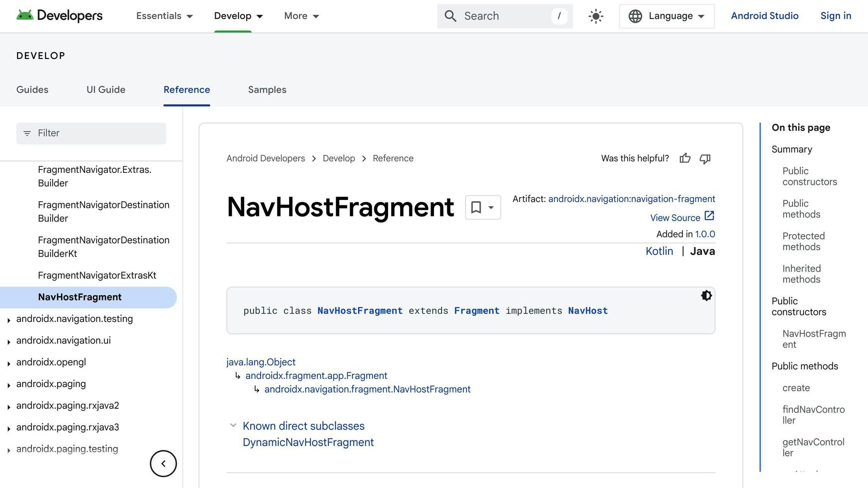Image resolution: width=868 pixels, height=488 pixels.
Task: Expand the androidx.navigation.testing package
Action: tap(9, 320)
